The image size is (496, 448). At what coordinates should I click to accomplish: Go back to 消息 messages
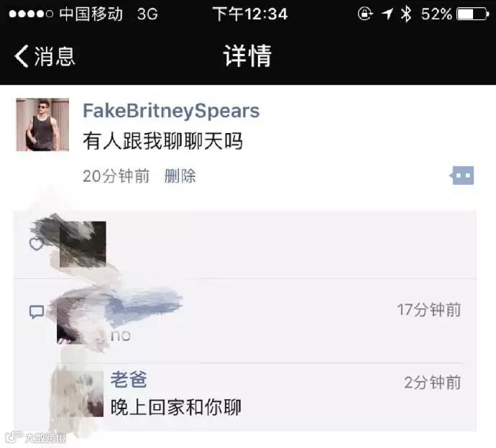(45, 56)
